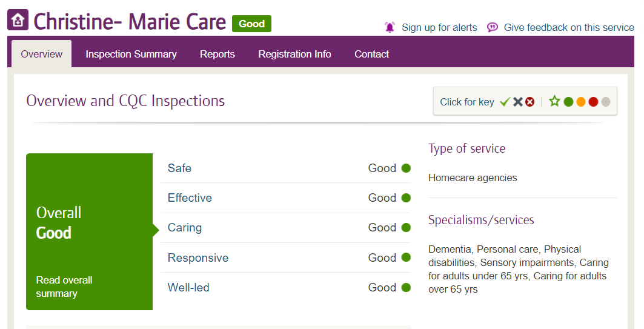Image resolution: width=644 pixels, height=329 pixels.
Task: Click the grey cross icon in key
Action: (x=518, y=101)
